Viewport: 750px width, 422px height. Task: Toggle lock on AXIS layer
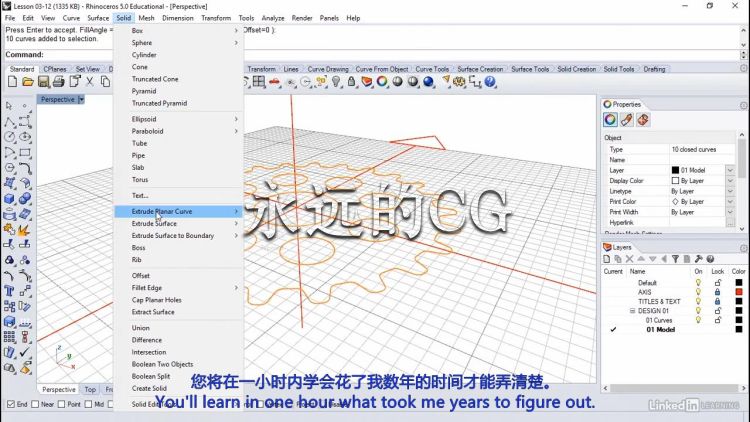[717, 292]
